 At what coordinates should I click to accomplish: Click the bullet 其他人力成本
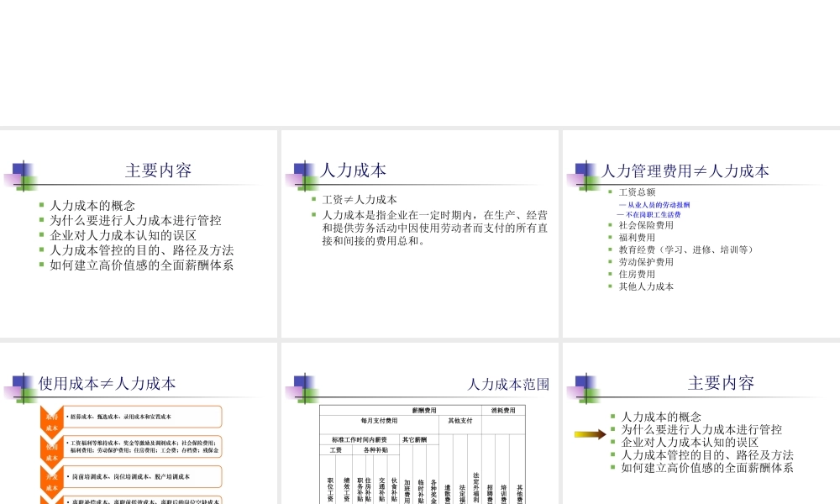click(646, 286)
